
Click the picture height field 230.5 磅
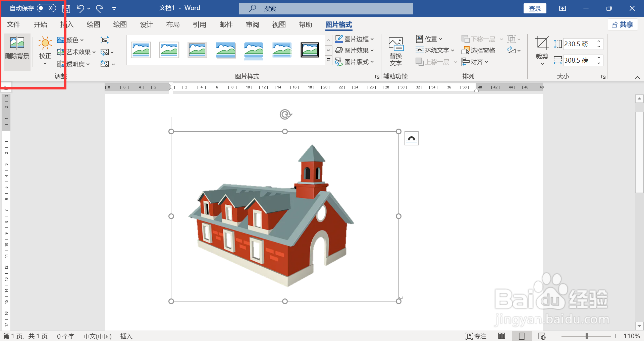[579, 44]
